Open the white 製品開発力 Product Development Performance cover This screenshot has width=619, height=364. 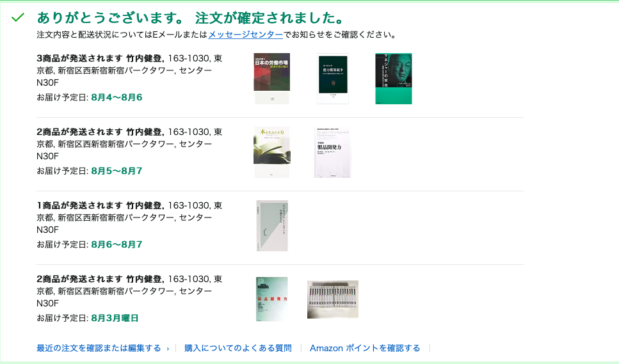coord(332,152)
